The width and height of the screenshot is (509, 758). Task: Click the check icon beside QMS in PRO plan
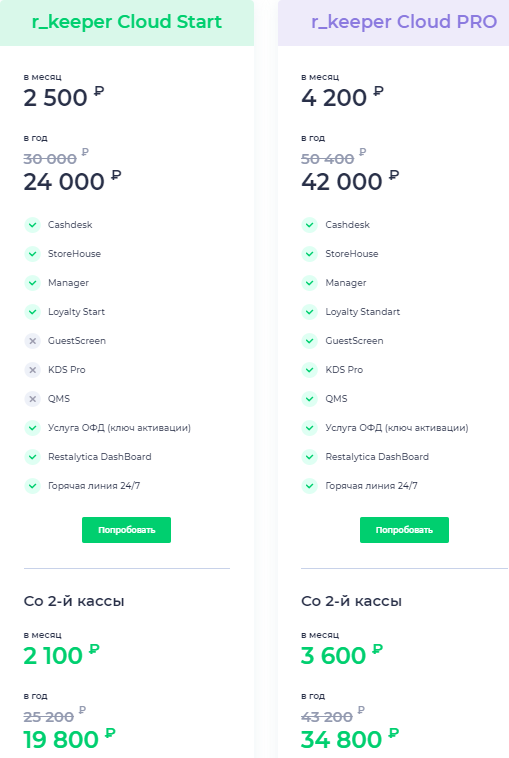click(310, 399)
